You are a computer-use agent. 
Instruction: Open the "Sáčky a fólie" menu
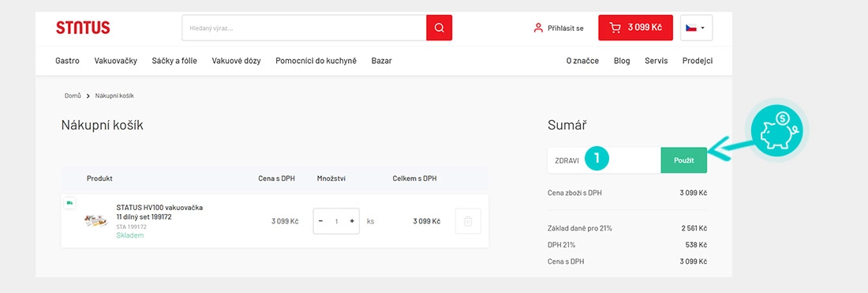point(174,61)
